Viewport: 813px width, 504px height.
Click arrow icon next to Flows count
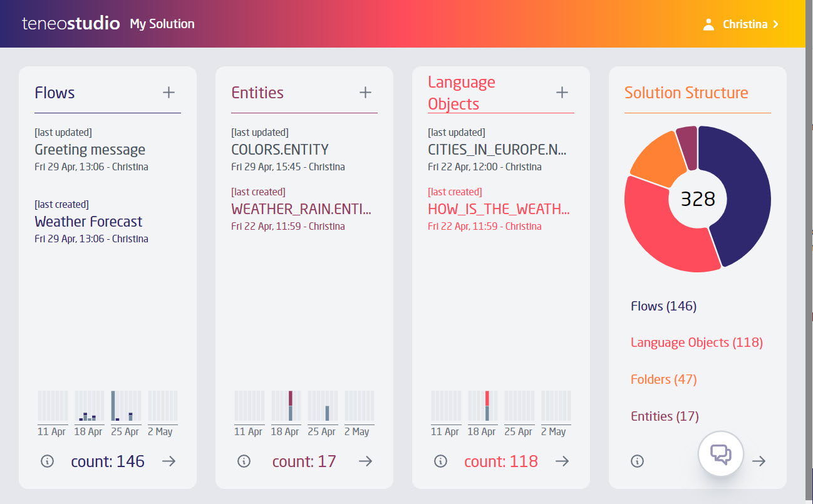(x=168, y=461)
